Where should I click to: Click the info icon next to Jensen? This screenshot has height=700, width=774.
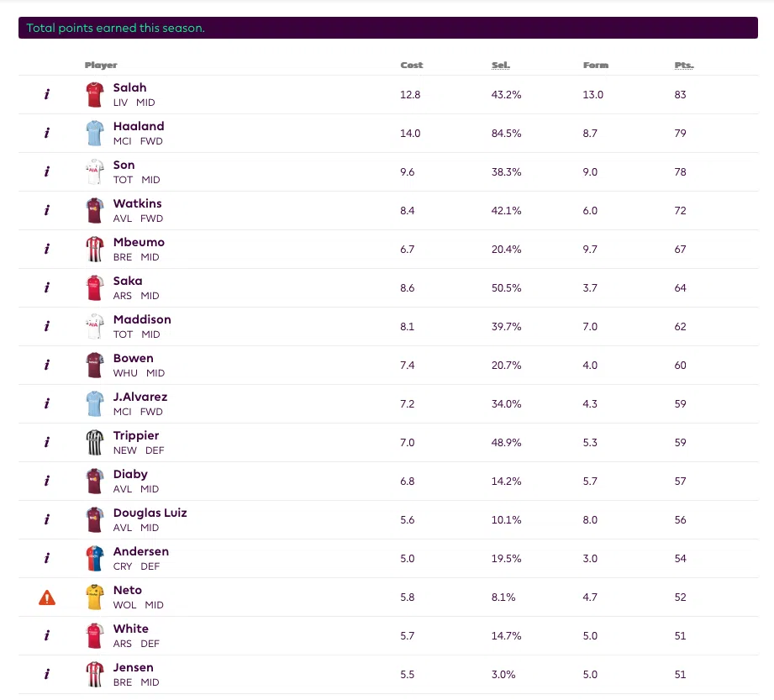pyautogui.click(x=47, y=674)
